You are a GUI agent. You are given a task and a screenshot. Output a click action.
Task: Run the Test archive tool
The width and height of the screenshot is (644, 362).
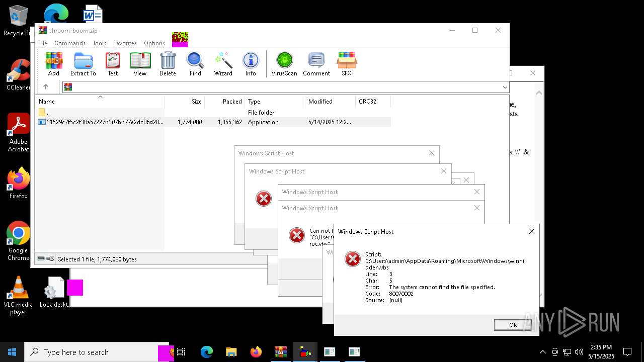(113, 64)
